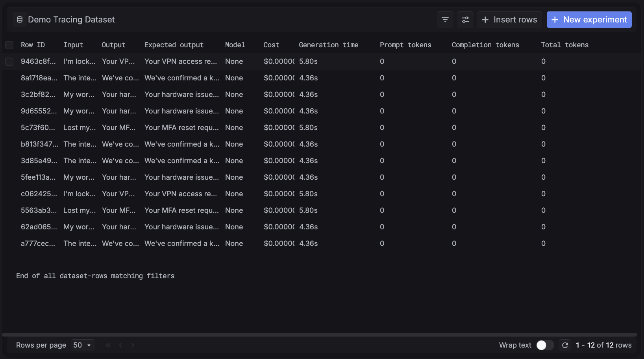Click Completion tokens 0 in row 5fee113a
The width and height of the screenshot is (644, 359).
click(454, 177)
